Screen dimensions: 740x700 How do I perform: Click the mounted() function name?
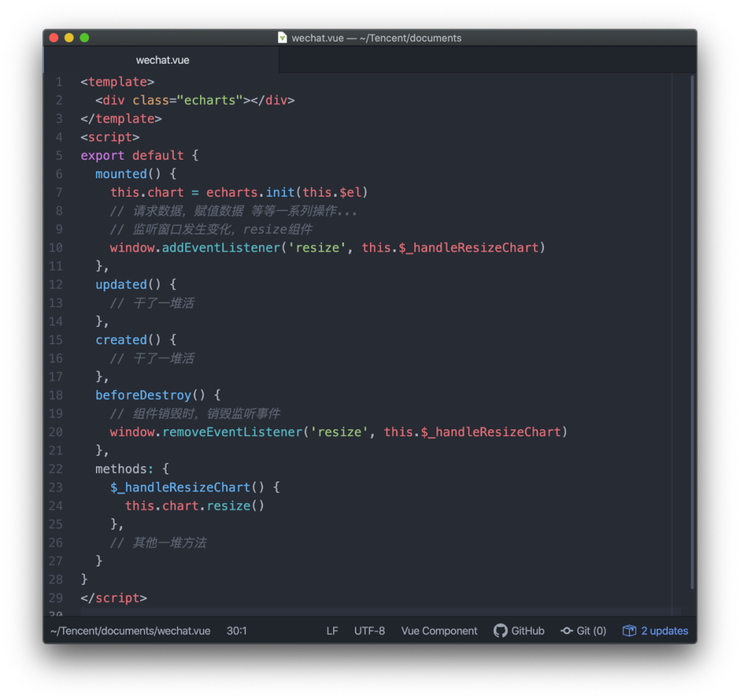click(x=121, y=173)
